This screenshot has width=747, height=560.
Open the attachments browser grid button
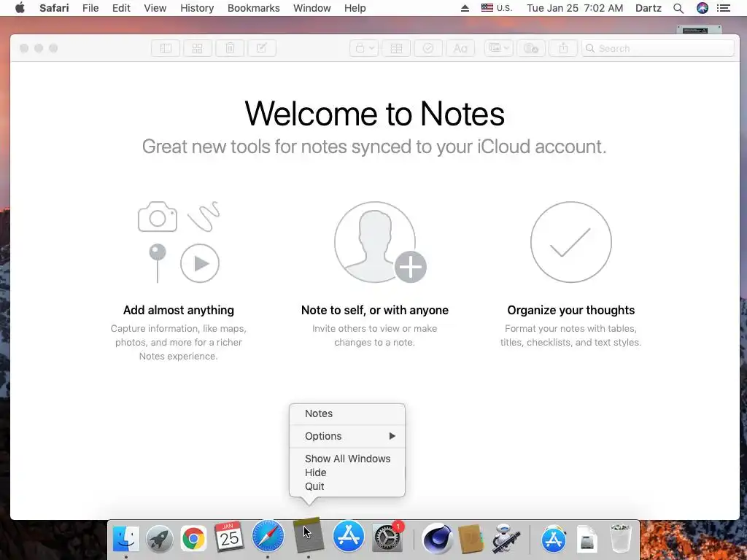(x=197, y=48)
